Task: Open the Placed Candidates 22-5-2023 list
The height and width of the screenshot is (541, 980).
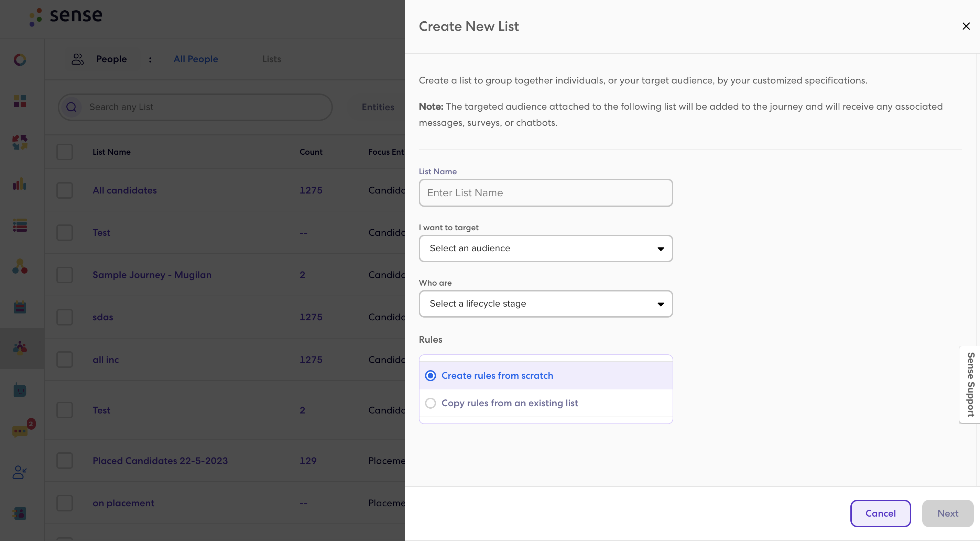Action: [160, 461]
